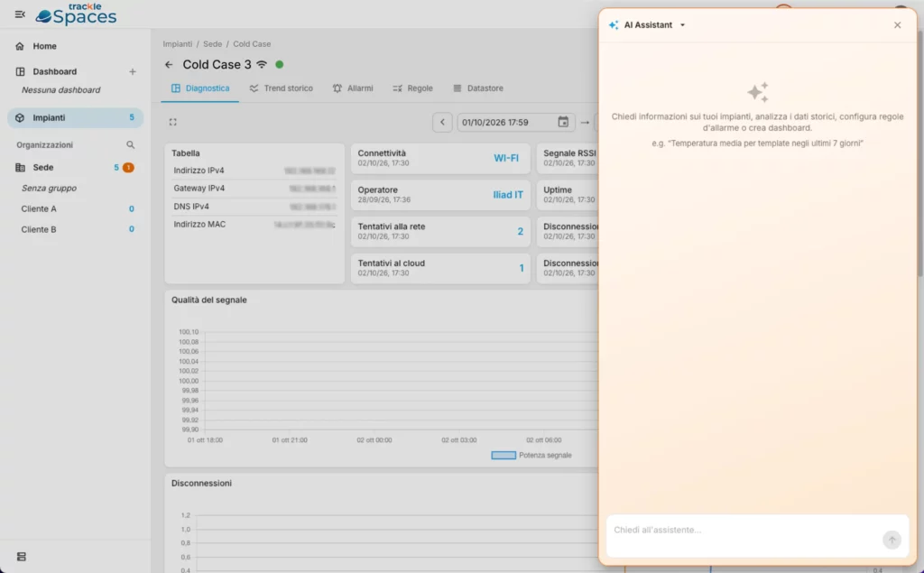Search organizations with magnifier icon
This screenshot has height=573, width=924.
coord(130,145)
